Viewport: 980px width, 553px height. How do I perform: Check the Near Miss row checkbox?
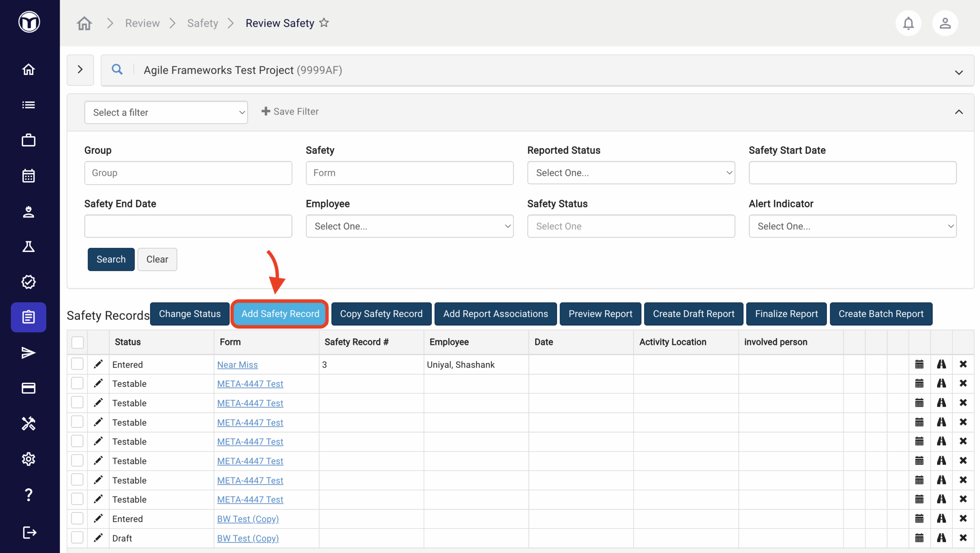coord(77,364)
